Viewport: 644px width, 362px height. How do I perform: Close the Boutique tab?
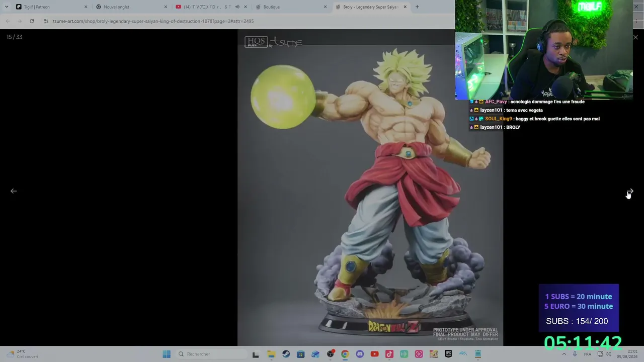[x=325, y=7]
